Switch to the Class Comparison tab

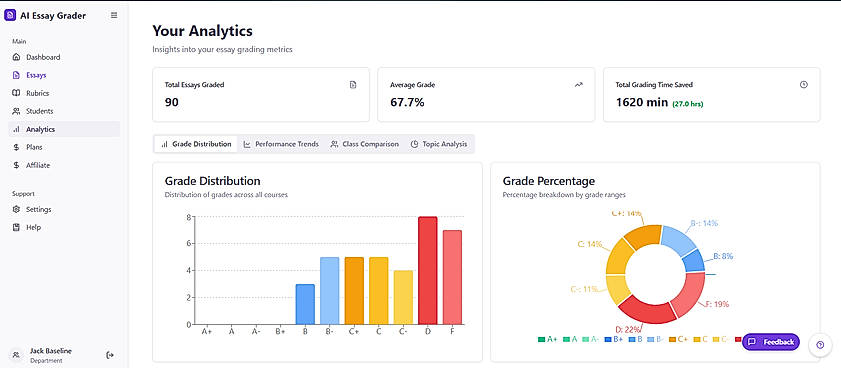(364, 144)
